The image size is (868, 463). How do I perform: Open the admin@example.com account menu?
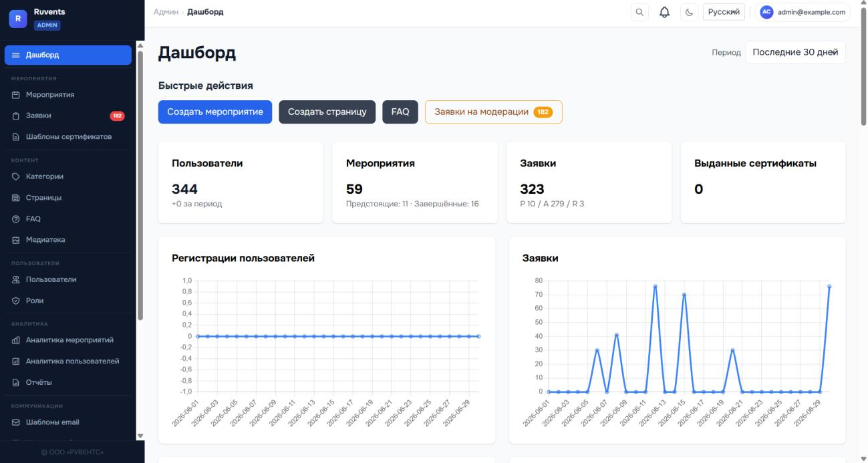[803, 12]
